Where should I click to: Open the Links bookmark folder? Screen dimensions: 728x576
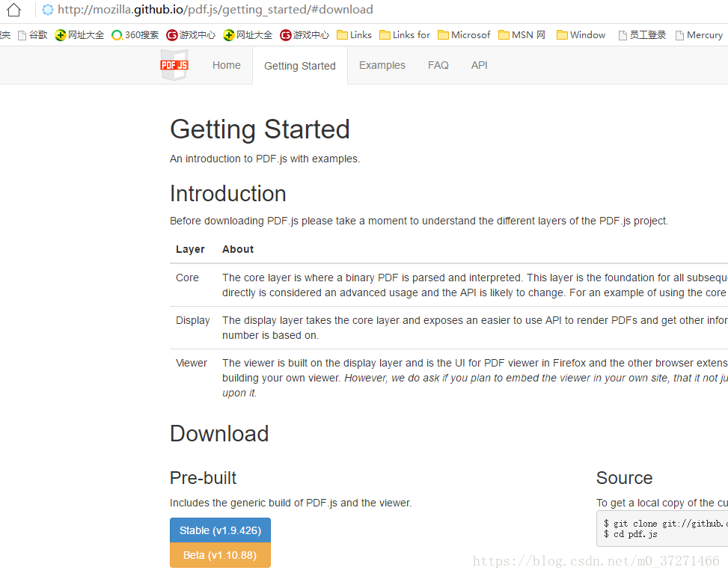coord(354,35)
